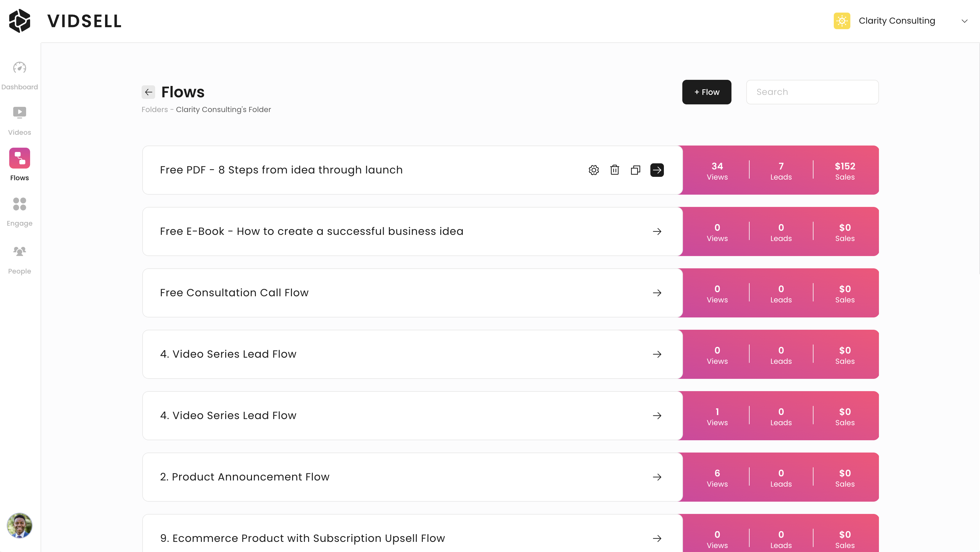Click the Clarity Consulting workspace avatar
Image resolution: width=980 pixels, height=552 pixels.
[x=841, y=21]
